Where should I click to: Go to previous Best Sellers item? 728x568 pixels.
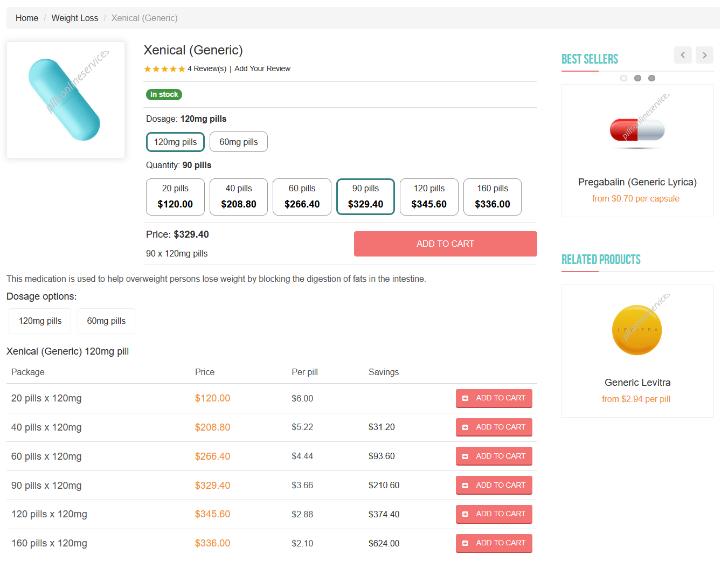(683, 55)
